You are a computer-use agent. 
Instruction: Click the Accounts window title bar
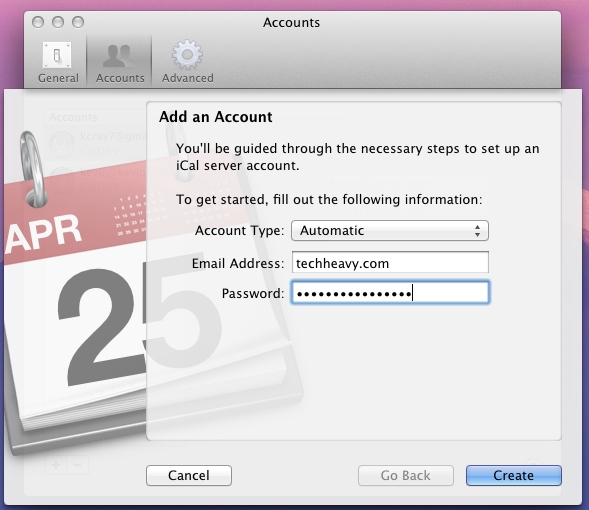[x=291, y=23]
